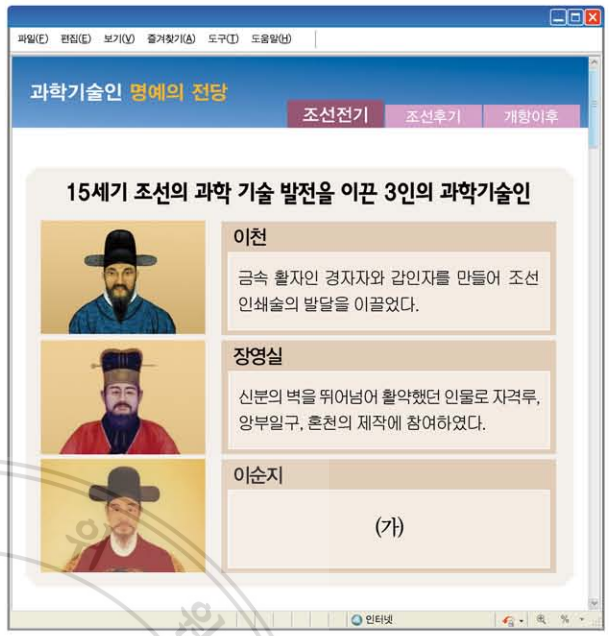Viewport: 609px width, 636px height.
Task: Click the 이순지 name heading
Action: 258,475
